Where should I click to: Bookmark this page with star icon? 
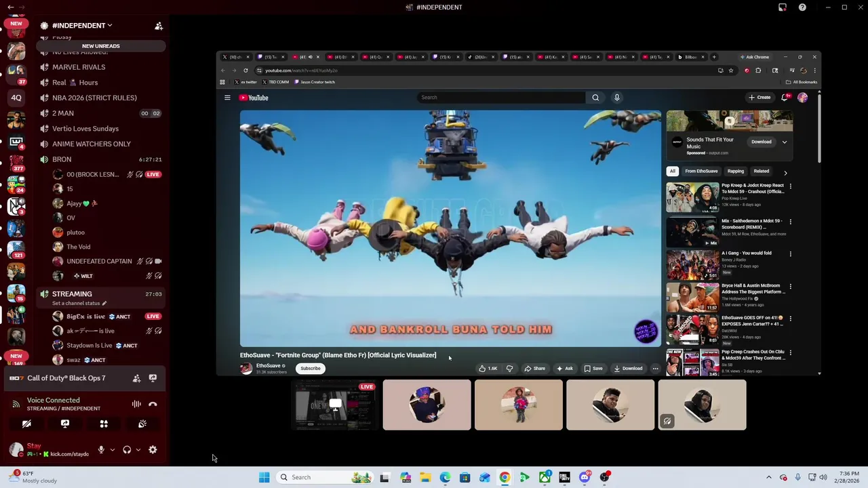730,70
